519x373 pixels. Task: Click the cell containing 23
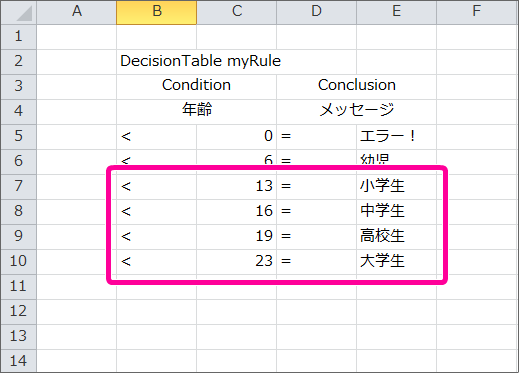[x=236, y=262]
